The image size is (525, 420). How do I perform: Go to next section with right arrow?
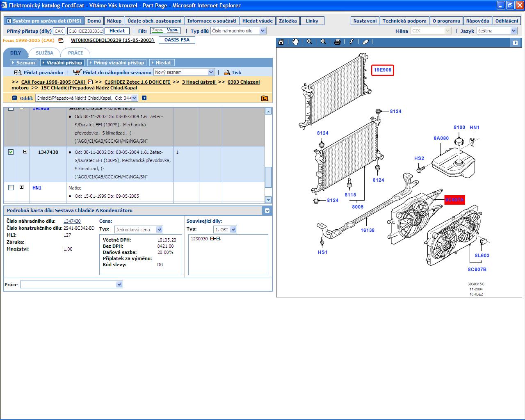click(144, 98)
